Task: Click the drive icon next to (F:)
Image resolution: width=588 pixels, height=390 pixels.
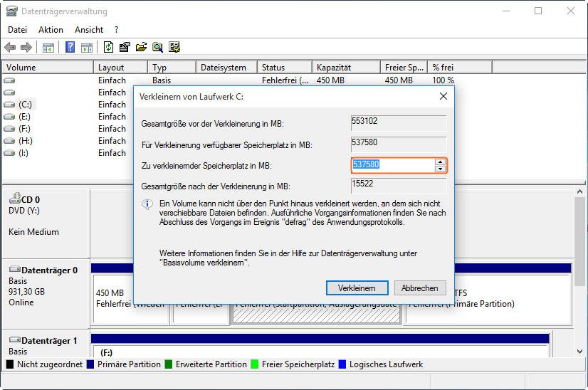Action: point(9,129)
